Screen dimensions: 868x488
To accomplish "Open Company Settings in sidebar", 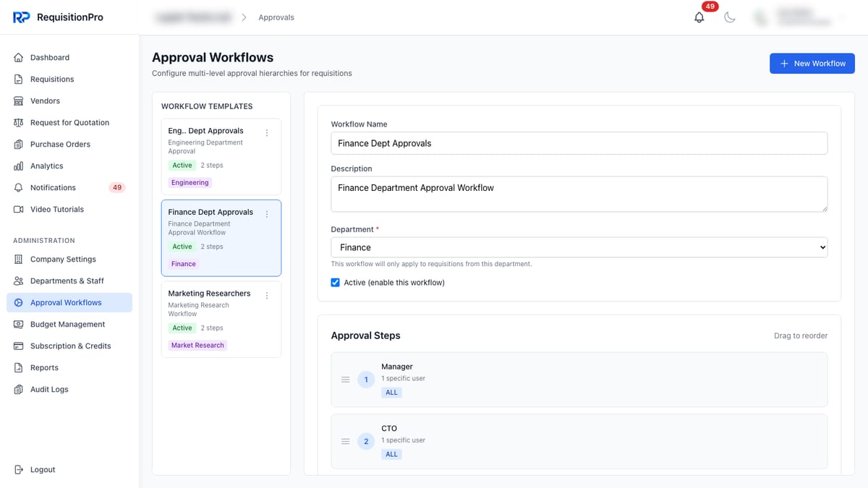I will click(69, 259).
